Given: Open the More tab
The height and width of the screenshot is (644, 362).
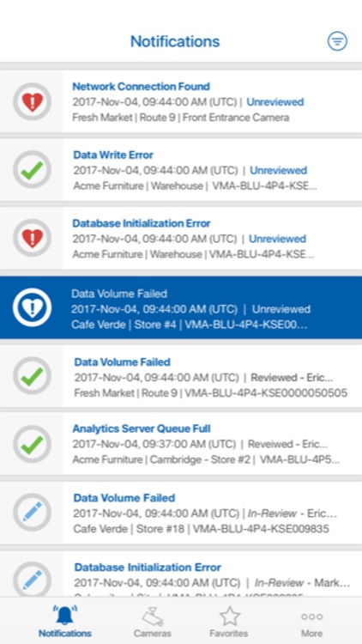Looking at the screenshot, I should coord(312,621).
